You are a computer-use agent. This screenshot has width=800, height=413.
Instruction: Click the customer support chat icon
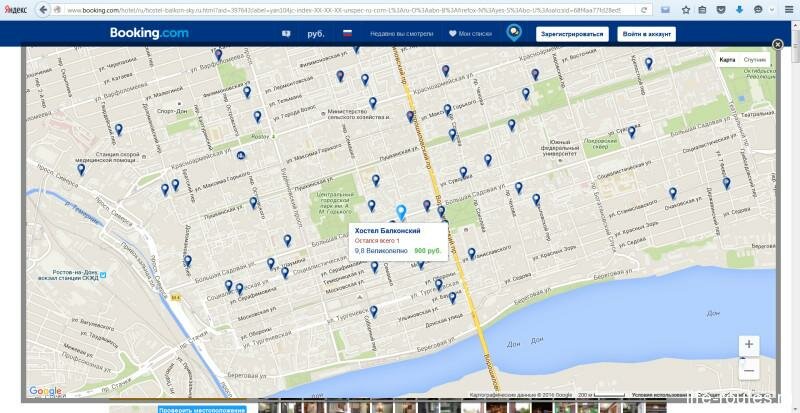point(513,33)
